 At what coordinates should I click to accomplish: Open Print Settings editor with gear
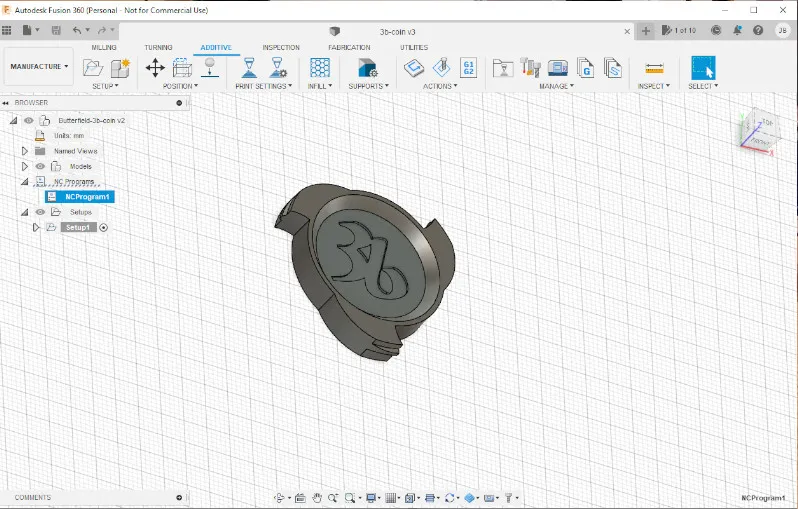[278, 67]
